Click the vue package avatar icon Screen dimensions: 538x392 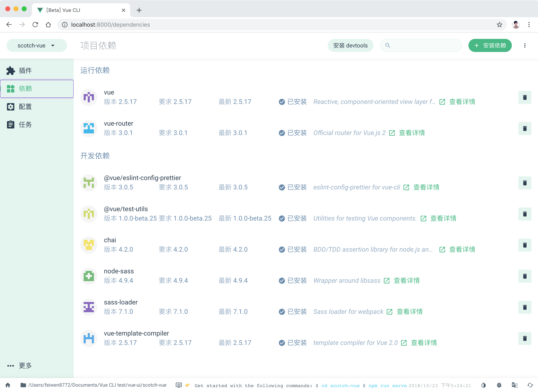pos(89,97)
